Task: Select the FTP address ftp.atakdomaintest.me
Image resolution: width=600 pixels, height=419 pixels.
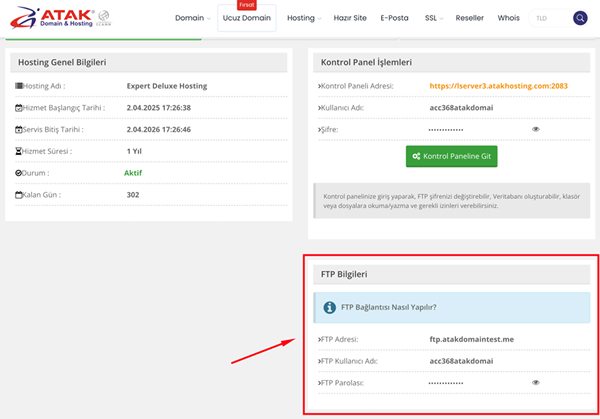Action: point(471,339)
